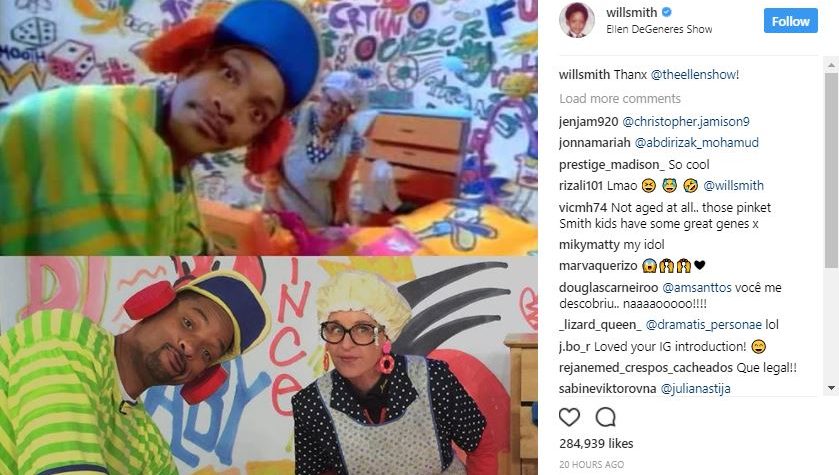Image resolution: width=839 pixels, height=475 pixels.
Task: Open the @christopher.jamison9 mention
Action: [x=686, y=121]
